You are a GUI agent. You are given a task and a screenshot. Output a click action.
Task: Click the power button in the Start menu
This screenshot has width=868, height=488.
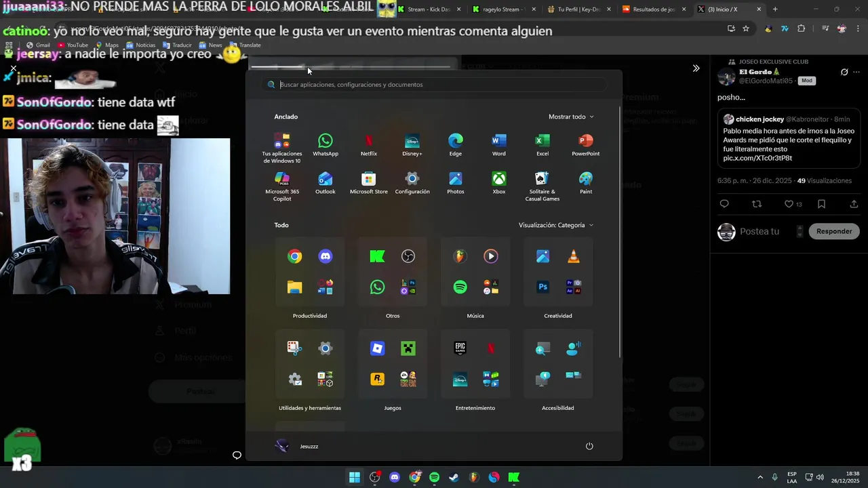coord(589,446)
